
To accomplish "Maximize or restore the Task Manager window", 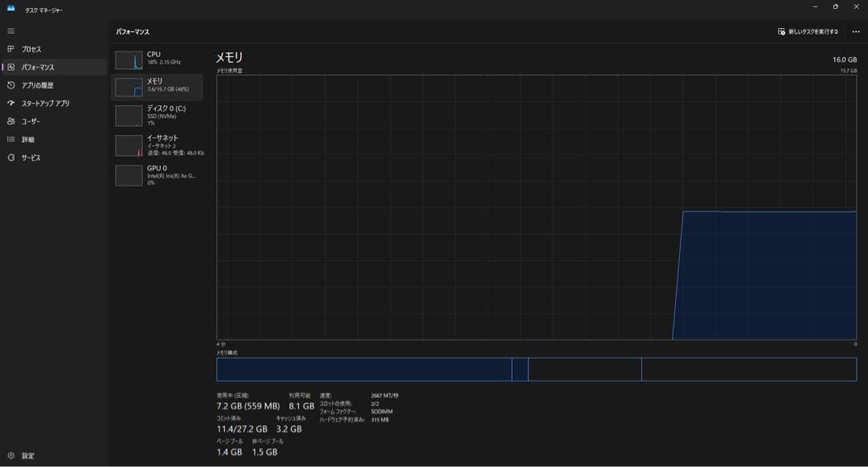I will coord(835,7).
